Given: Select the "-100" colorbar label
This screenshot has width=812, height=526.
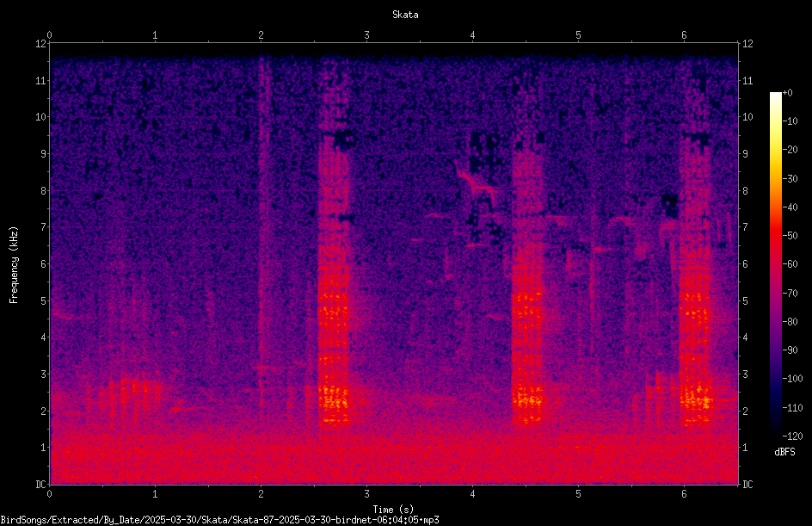Looking at the screenshot, I should click(792, 379).
